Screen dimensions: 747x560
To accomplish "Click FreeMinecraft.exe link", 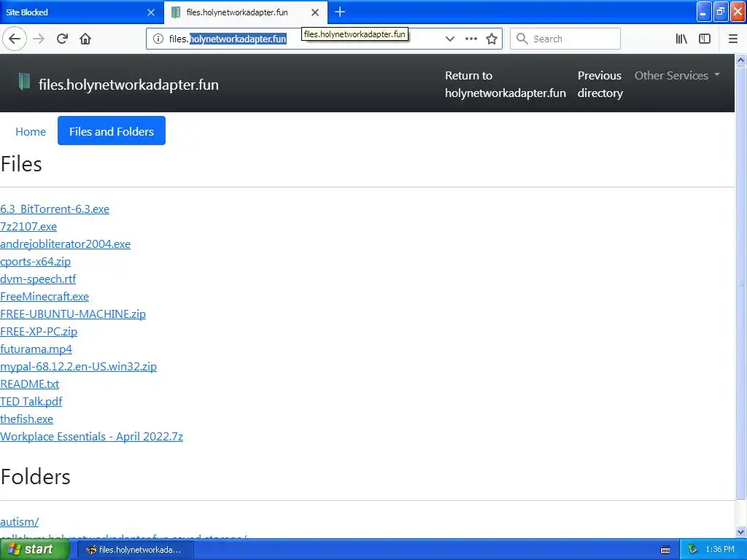I will [44, 297].
